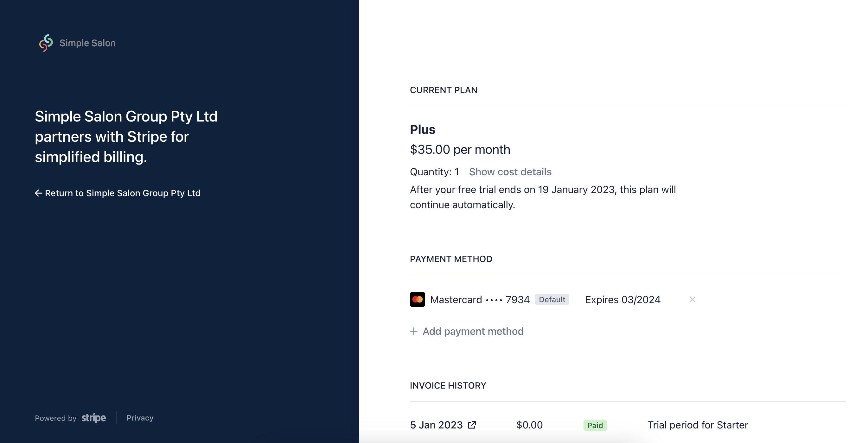This screenshot has height=443, width=868.
Task: Click the Simple Salon brand name text
Action: tap(88, 43)
